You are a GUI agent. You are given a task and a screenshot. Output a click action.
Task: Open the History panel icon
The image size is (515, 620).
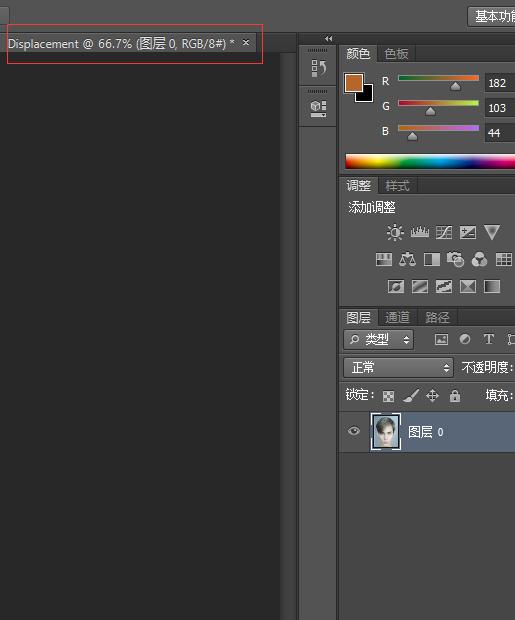318,68
